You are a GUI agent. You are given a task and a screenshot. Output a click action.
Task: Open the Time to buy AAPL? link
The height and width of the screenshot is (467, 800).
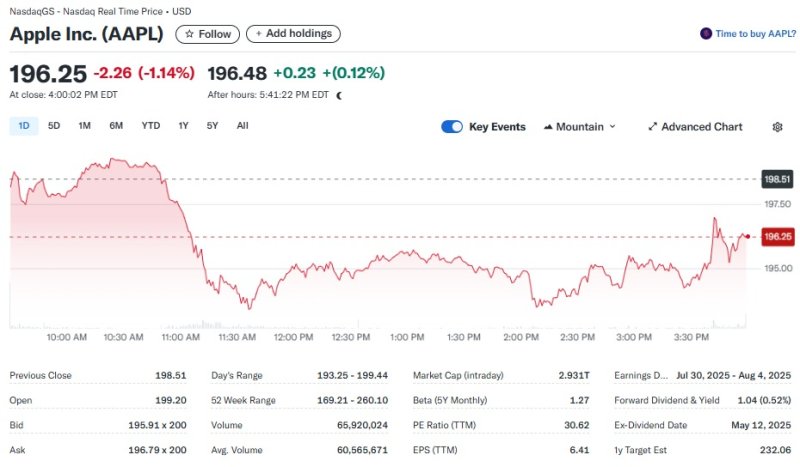pyautogui.click(x=755, y=34)
